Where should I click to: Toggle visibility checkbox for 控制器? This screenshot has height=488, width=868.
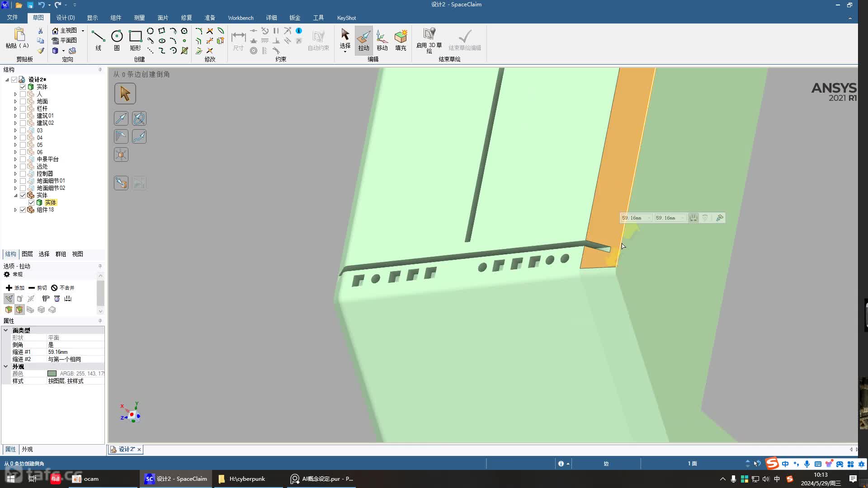click(23, 174)
